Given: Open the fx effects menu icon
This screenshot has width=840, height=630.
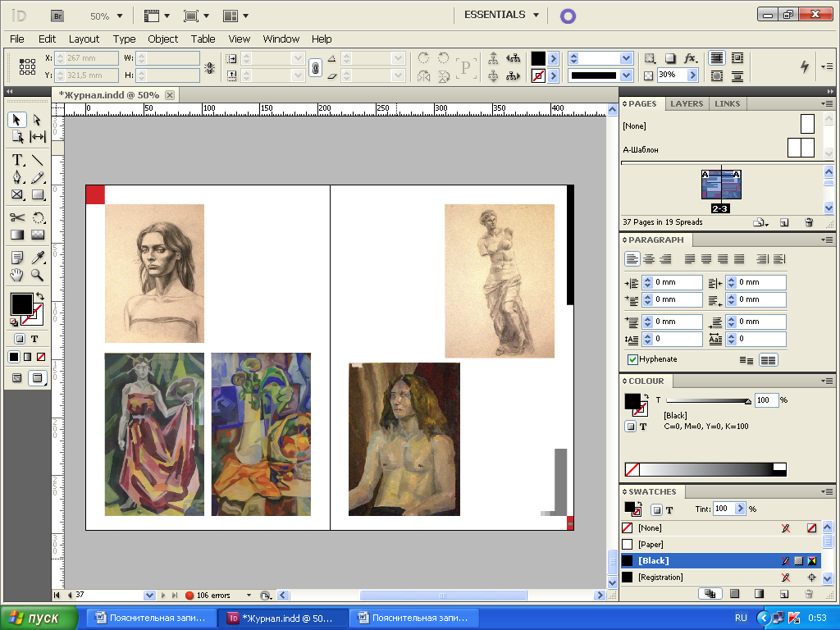Looking at the screenshot, I should (690, 58).
